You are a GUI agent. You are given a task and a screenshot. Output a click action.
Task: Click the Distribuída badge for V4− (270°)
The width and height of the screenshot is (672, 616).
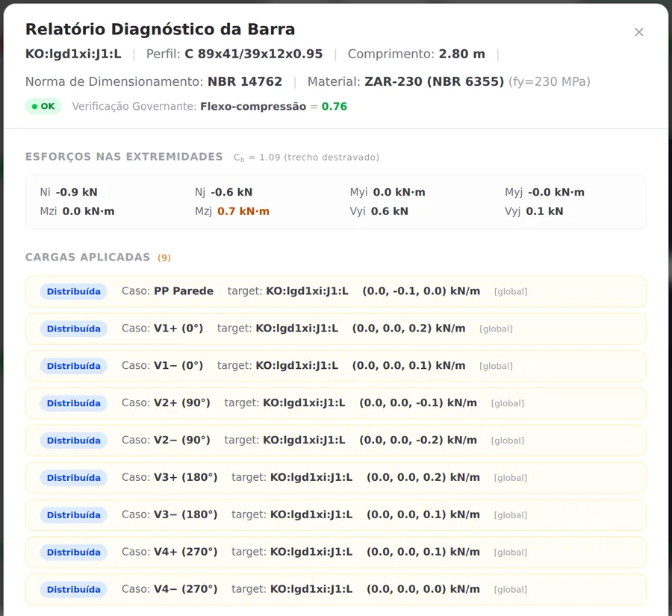[x=74, y=589]
